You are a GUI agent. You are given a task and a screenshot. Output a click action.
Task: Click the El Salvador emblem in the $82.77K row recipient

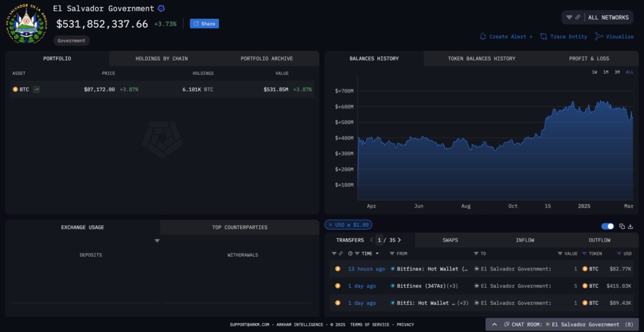[477, 268]
